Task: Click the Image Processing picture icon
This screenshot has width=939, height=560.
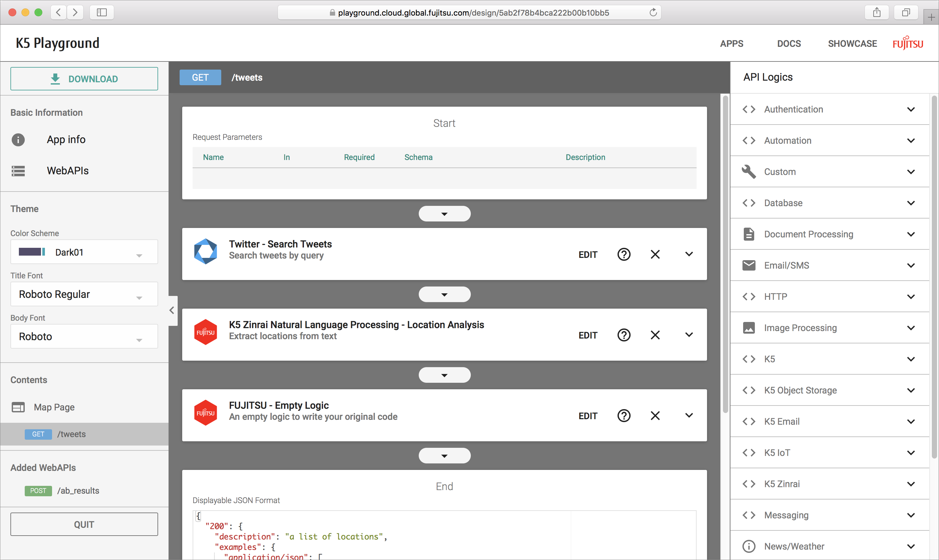Action: [x=749, y=328]
